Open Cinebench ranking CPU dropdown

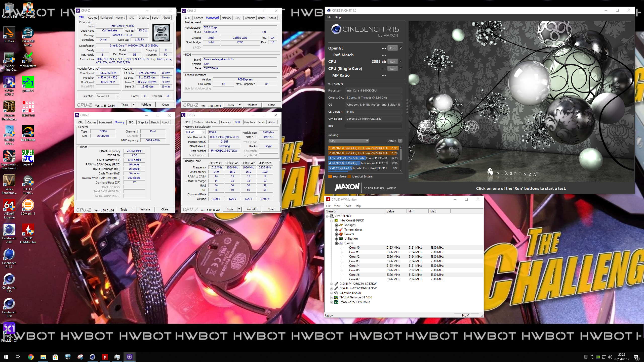pyautogui.click(x=349, y=141)
